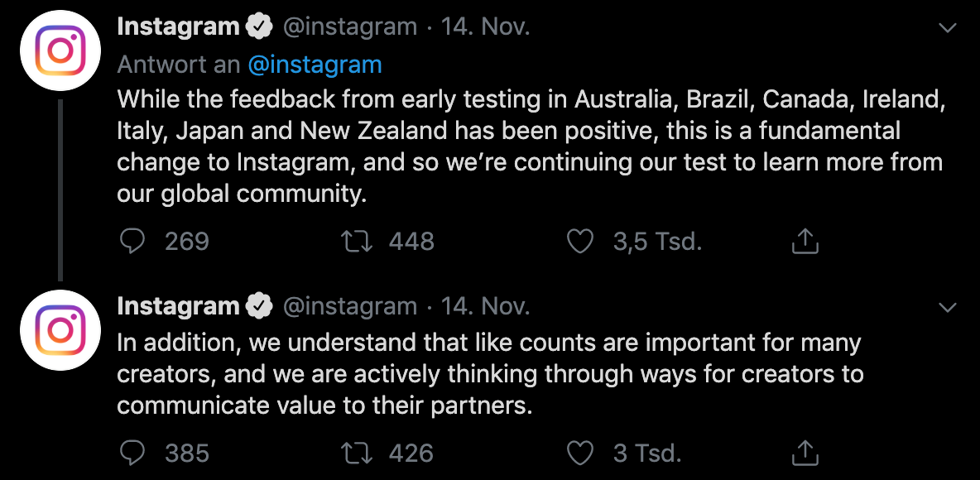This screenshot has height=480, width=980.
Task: Open the 14. Nov. timestamp of second tweet
Action: coord(486,306)
